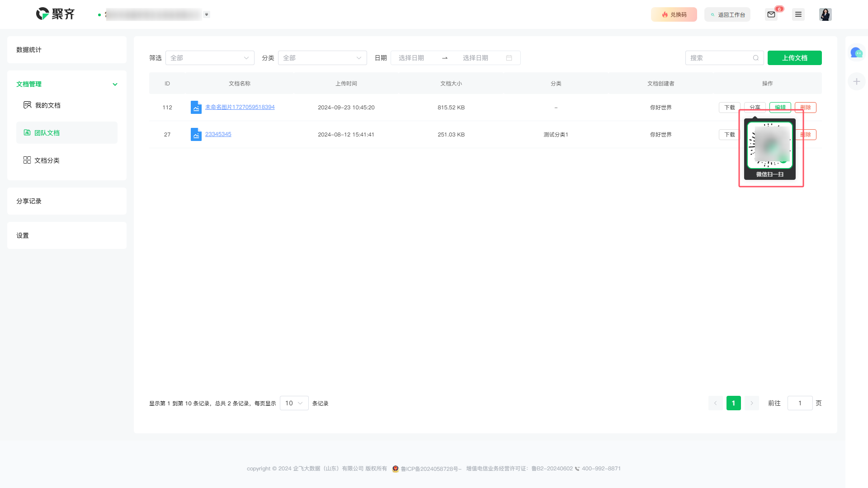
Task: Click the 兑换码 button
Action: (x=674, y=14)
